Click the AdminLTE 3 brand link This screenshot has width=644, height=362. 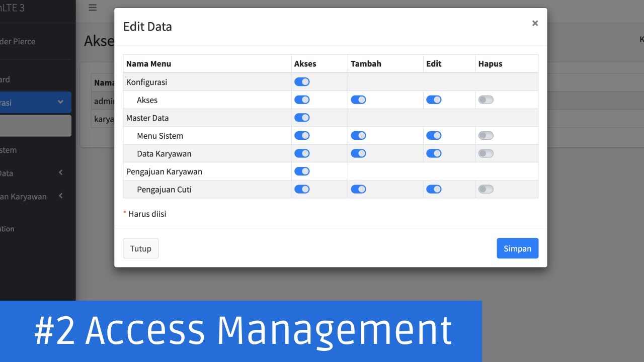pyautogui.click(x=13, y=8)
